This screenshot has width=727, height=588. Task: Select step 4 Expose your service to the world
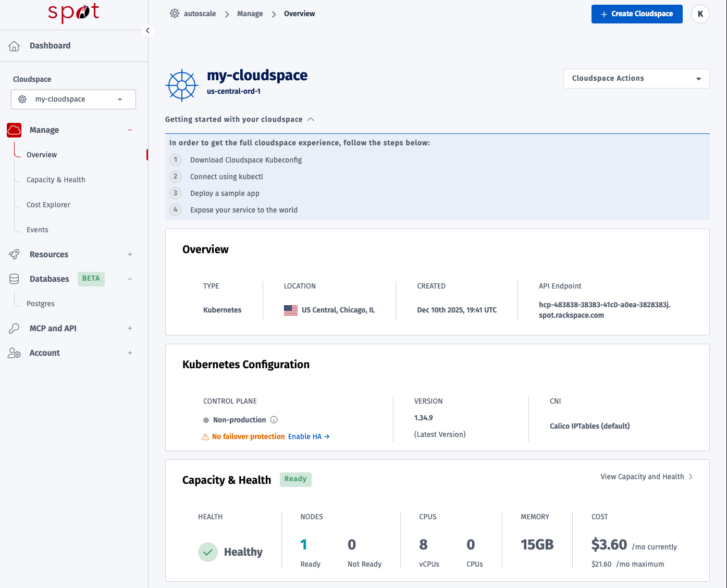(244, 210)
